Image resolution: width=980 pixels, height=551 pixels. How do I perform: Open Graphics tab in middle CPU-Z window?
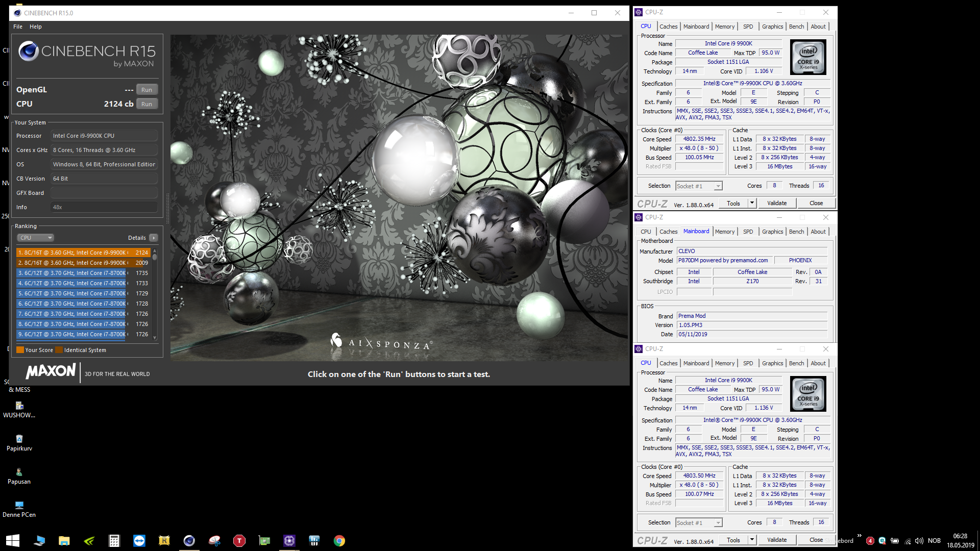772,232
